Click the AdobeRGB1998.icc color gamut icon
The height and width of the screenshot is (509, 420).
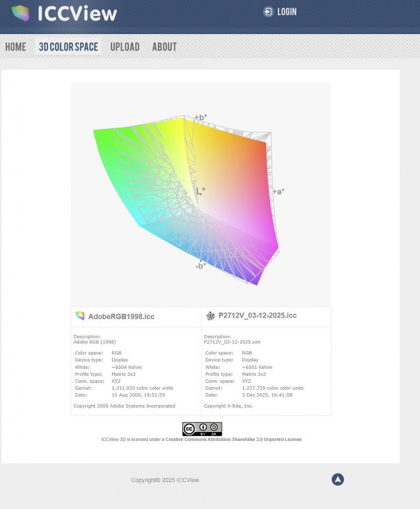[x=80, y=316]
